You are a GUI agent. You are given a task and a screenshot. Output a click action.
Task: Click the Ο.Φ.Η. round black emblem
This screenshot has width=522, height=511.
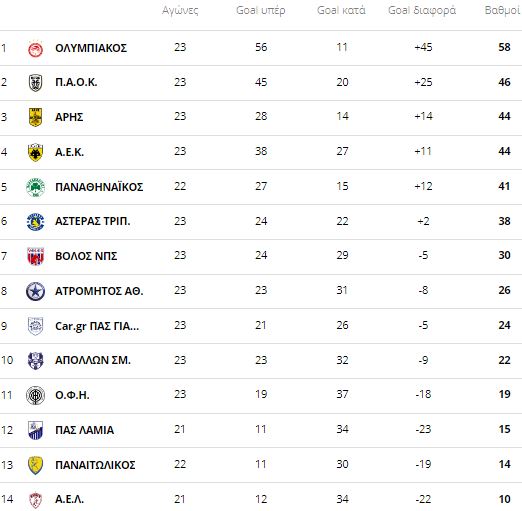click(x=35, y=395)
